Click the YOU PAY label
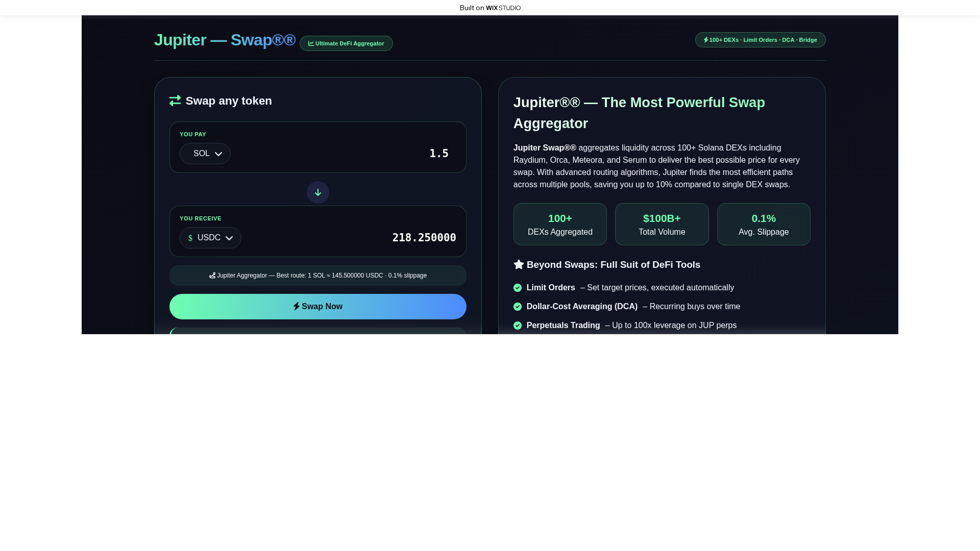This screenshot has height=551, width=980. click(193, 134)
